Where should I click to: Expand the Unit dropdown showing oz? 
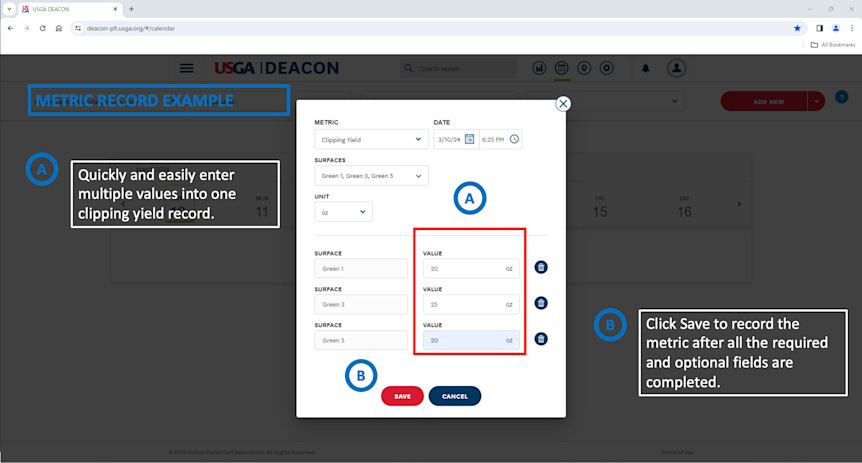[x=343, y=212]
